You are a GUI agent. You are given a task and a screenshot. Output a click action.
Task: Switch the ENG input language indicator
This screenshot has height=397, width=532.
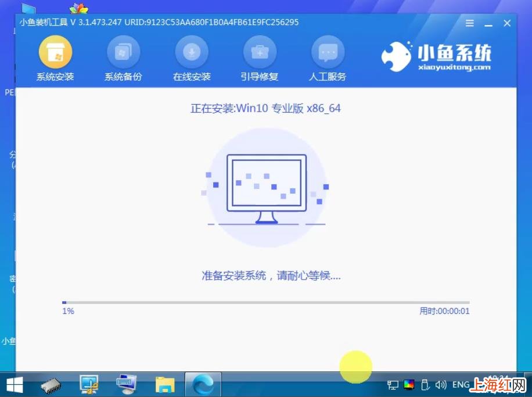[461, 385]
